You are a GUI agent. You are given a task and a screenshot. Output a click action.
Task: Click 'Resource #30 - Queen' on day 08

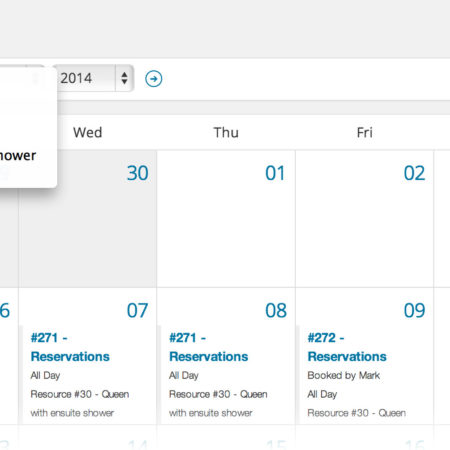click(218, 394)
